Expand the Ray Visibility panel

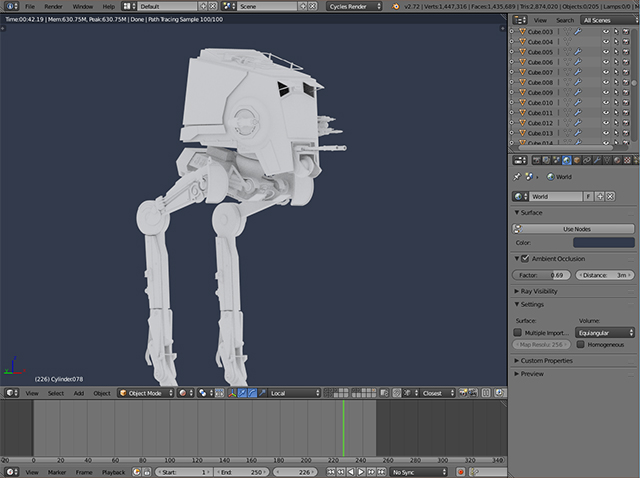click(x=538, y=291)
